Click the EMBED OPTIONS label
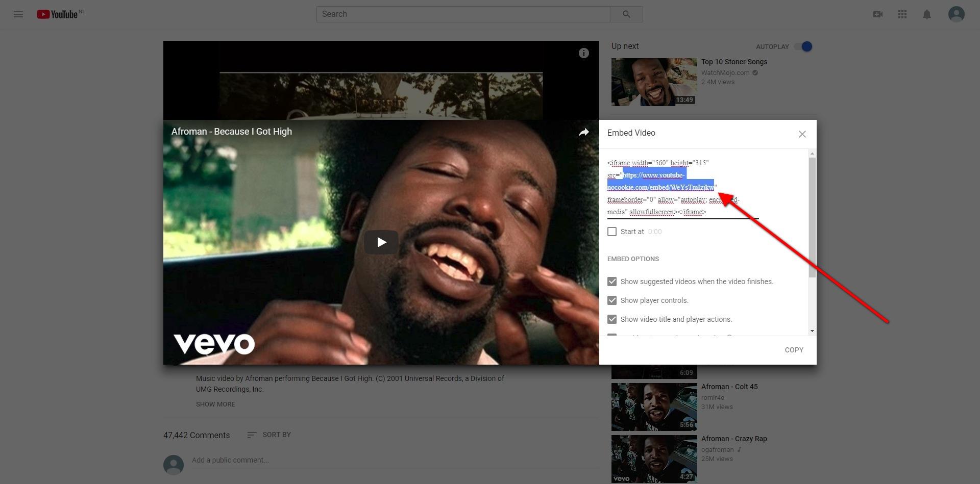Screen dimensions: 980x484 click(x=633, y=259)
